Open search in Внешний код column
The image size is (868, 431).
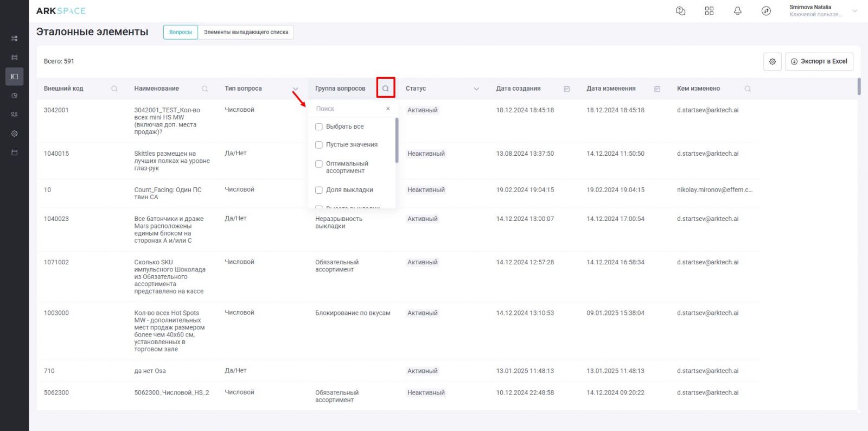[x=114, y=88]
